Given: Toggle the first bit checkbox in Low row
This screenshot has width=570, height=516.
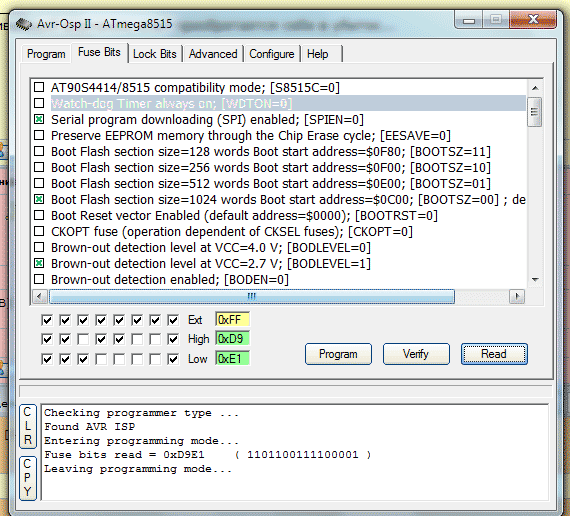Looking at the screenshot, I should coord(47,359).
